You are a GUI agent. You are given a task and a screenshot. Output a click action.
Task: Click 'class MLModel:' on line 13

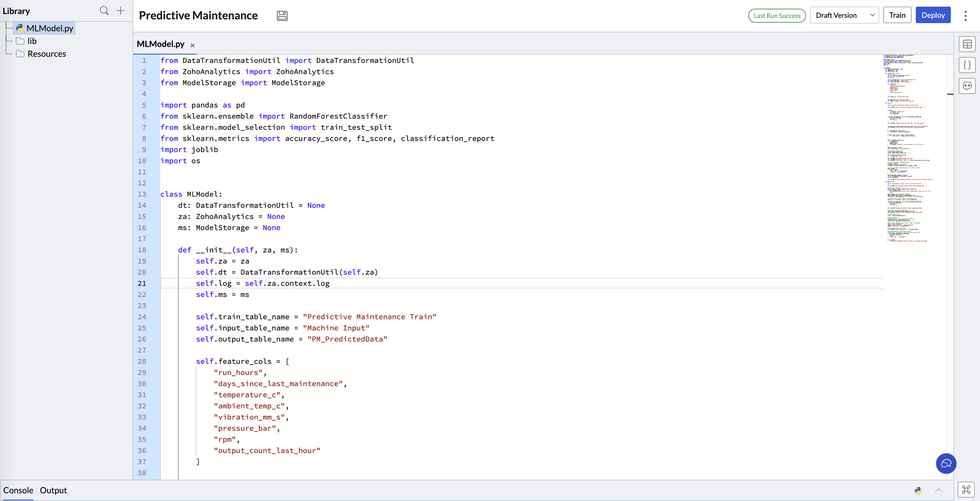point(191,194)
